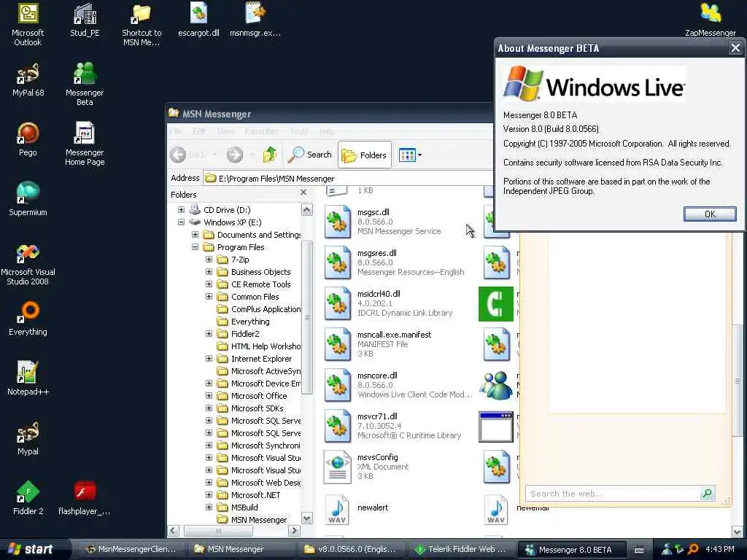Select the msncore.dll file icon
The image size is (747, 560).
tap(337, 385)
